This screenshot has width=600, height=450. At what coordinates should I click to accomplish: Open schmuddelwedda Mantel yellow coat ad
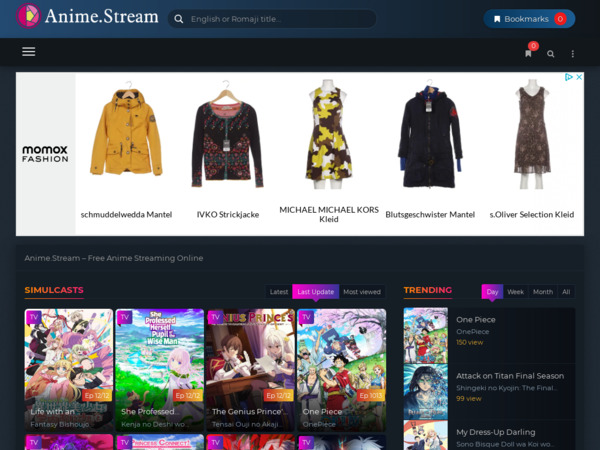click(126, 151)
